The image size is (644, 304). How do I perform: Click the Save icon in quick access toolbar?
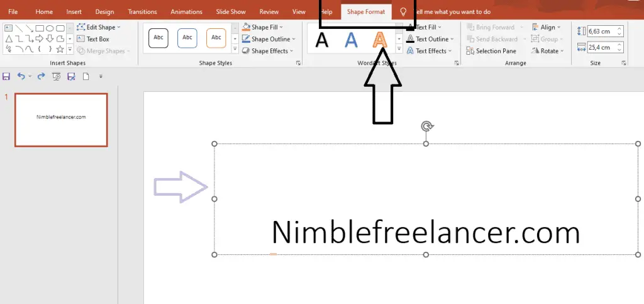tap(6, 76)
